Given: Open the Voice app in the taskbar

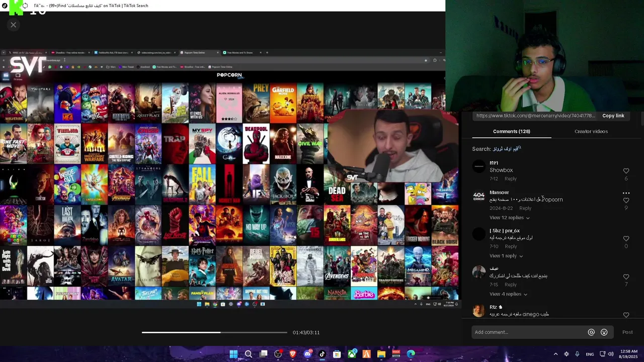Looking at the screenshot, I should point(396,354).
